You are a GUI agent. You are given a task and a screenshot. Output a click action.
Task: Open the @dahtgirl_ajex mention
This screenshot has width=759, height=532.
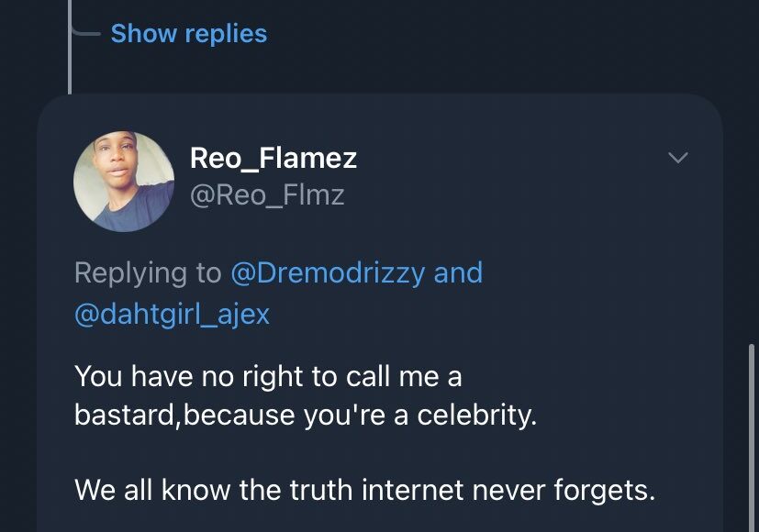pyautogui.click(x=172, y=315)
